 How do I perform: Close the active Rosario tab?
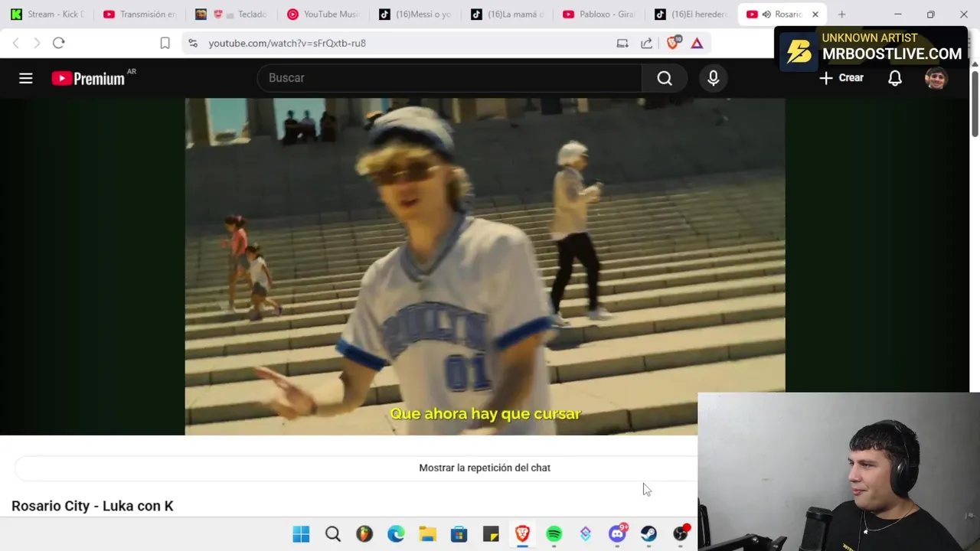click(815, 14)
